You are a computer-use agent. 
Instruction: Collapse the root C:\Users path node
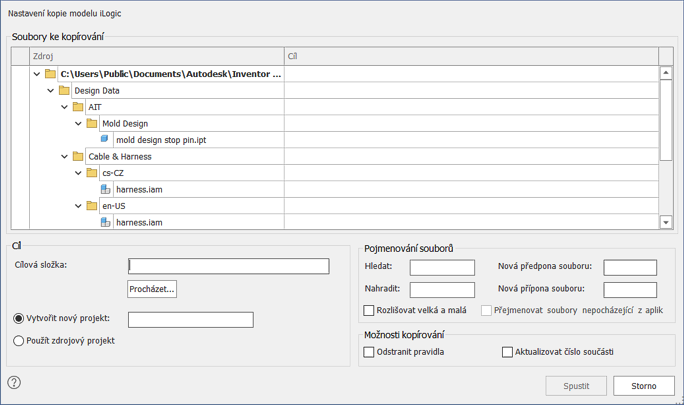click(x=37, y=74)
